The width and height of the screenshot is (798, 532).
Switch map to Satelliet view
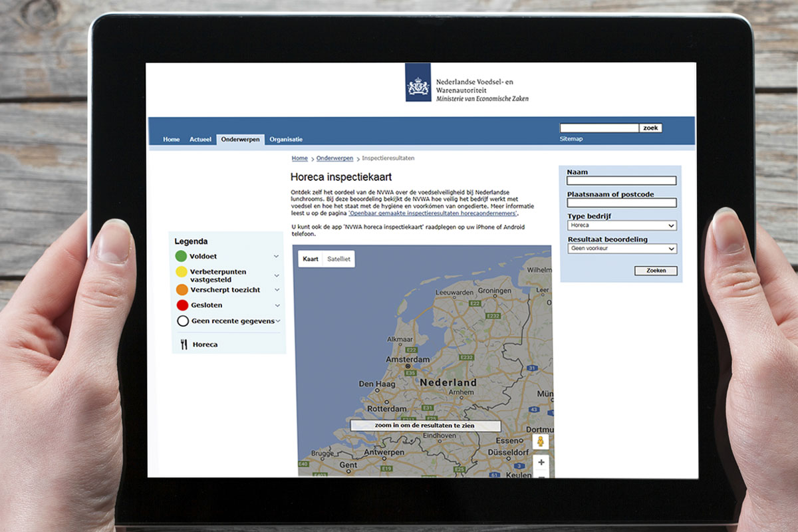pos(338,259)
